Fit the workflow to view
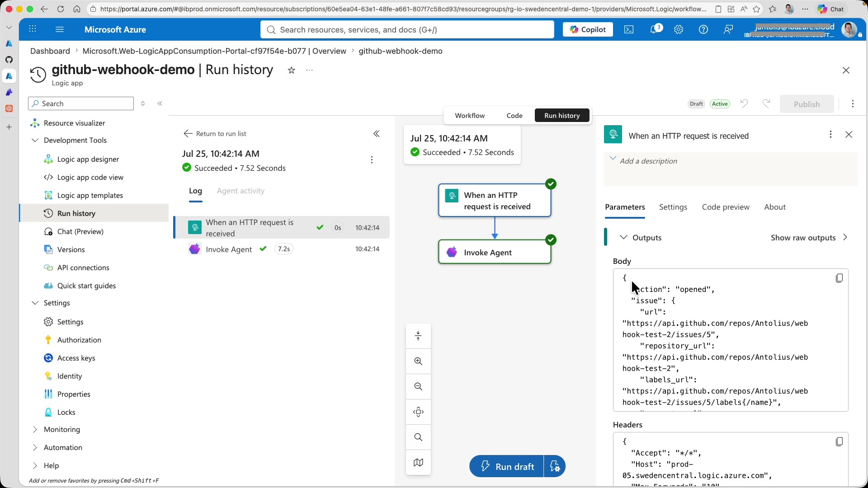 point(418,412)
